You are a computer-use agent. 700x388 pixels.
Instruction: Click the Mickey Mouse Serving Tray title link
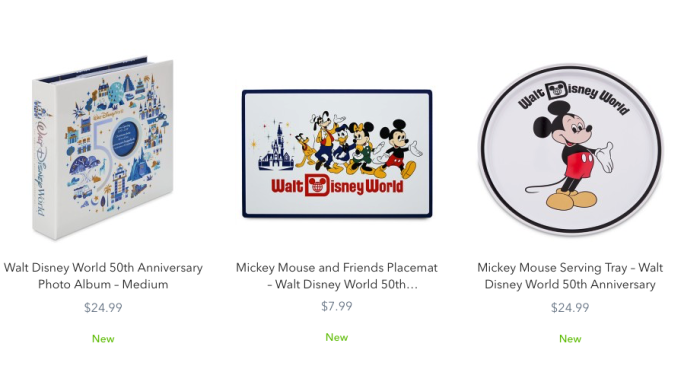(x=570, y=276)
